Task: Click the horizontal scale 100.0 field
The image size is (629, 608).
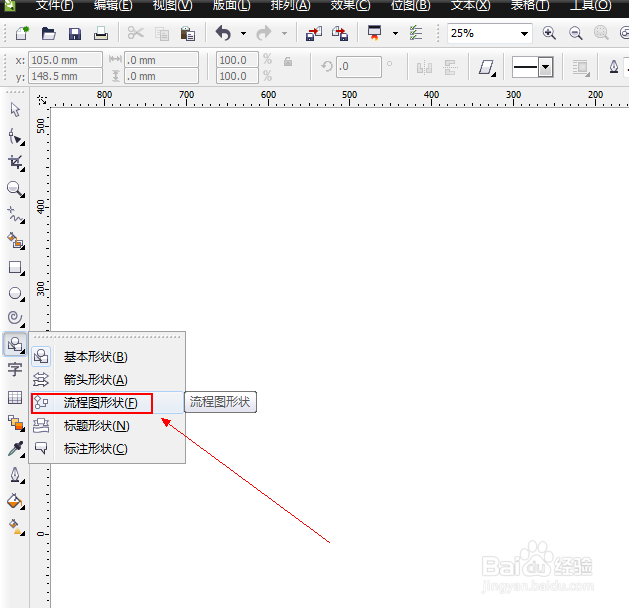Action: (237, 60)
